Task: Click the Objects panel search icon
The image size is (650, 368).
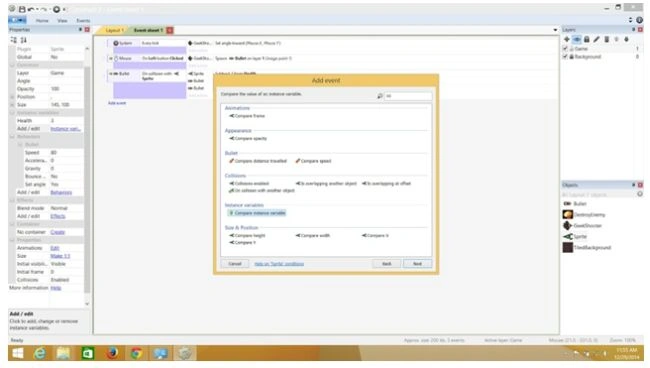Action: 640,194
